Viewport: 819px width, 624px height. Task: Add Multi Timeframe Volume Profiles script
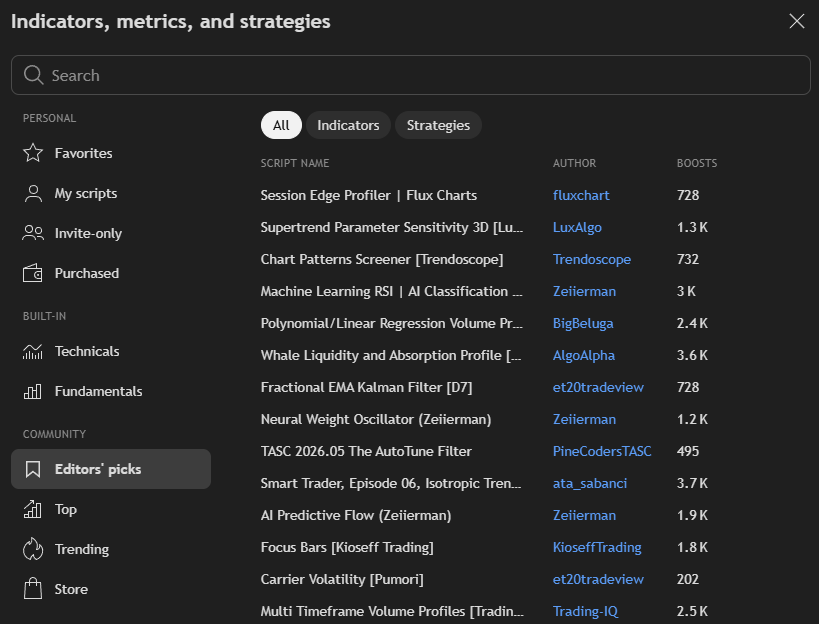click(x=392, y=611)
